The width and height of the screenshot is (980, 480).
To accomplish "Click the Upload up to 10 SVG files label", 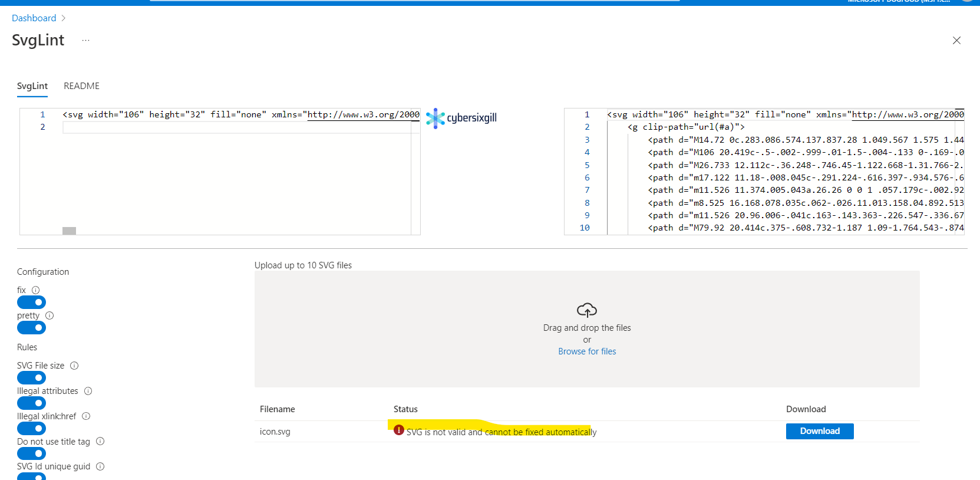I will [303, 265].
